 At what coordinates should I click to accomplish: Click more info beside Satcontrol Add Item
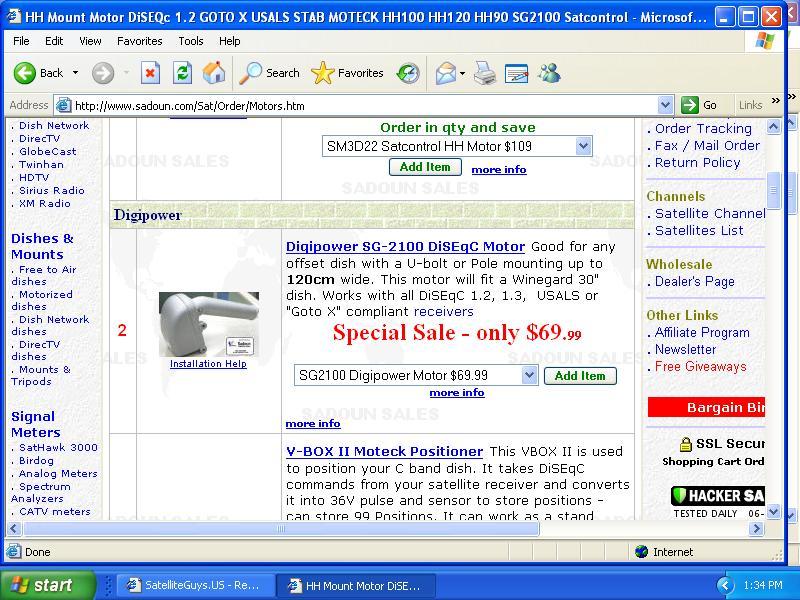499,170
